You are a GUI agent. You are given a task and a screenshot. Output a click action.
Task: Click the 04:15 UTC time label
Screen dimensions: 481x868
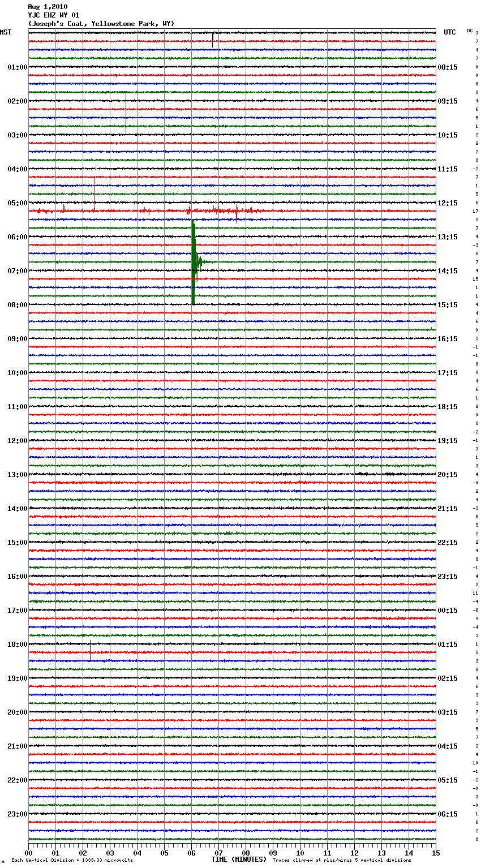tap(448, 746)
